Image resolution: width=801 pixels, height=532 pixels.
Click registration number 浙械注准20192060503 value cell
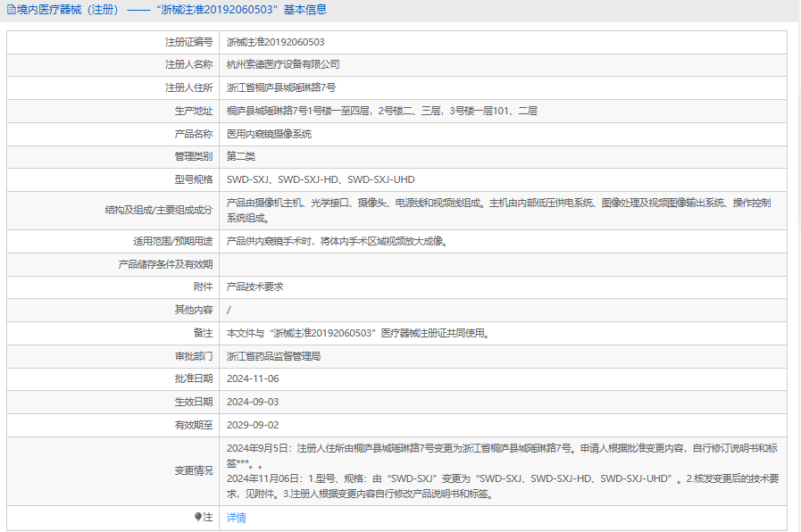click(275, 42)
